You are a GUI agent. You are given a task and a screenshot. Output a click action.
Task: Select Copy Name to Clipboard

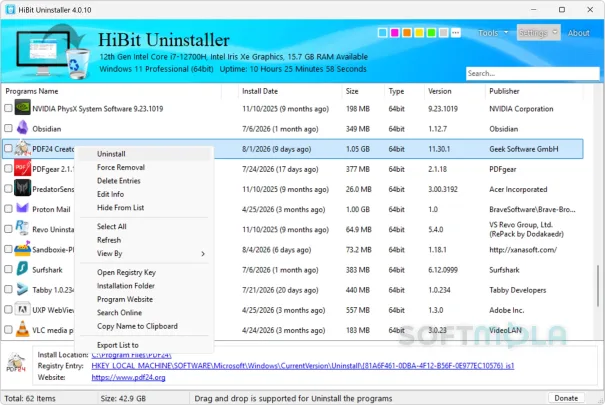[x=145, y=326]
